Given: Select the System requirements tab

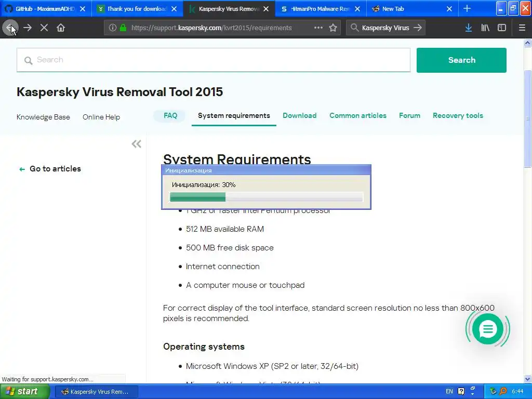Looking at the screenshot, I should coord(234,116).
